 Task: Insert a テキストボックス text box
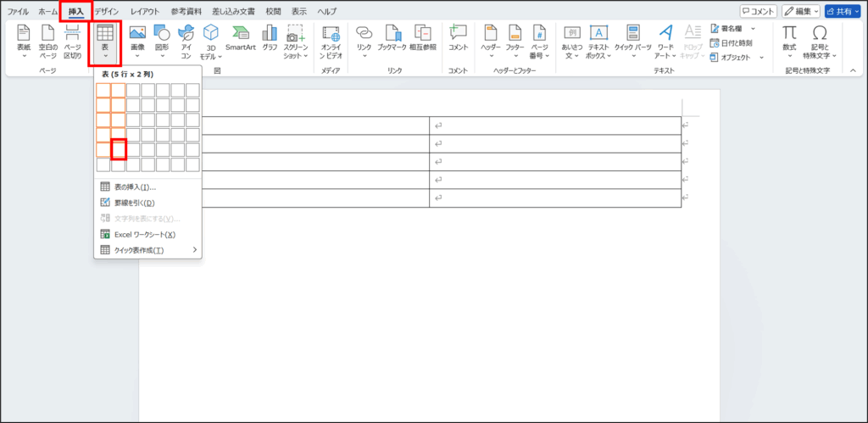pyautogui.click(x=598, y=42)
